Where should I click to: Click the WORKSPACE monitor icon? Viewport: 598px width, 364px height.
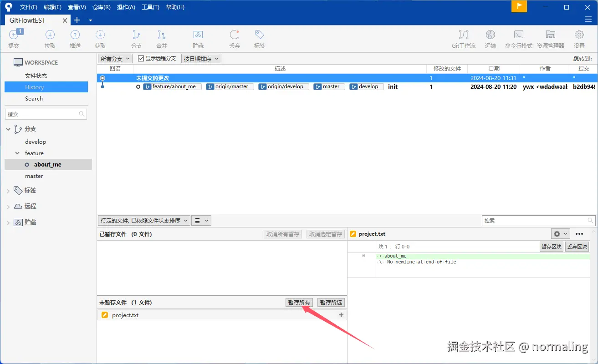(18, 62)
